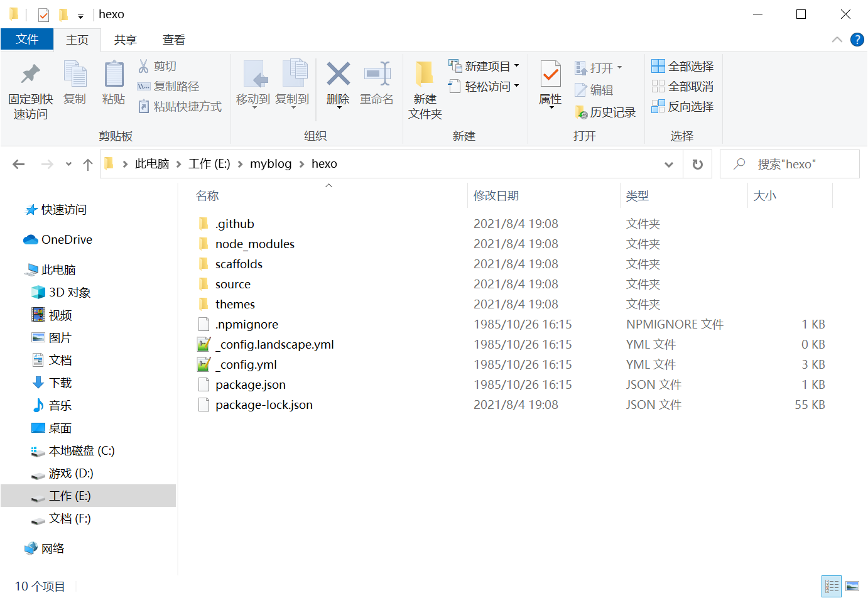
Task: Select package-lock.json file
Action: tap(264, 405)
